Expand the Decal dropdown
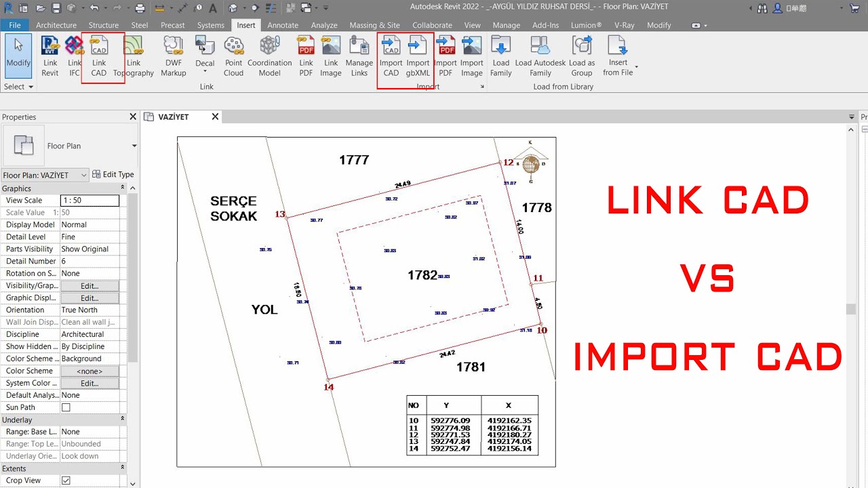The image size is (868, 488). point(205,70)
